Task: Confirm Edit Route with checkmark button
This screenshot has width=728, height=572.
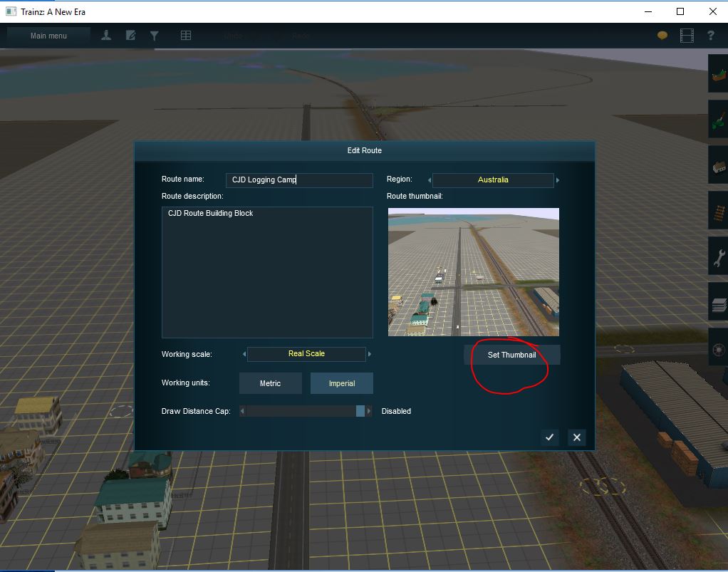Action: point(549,437)
